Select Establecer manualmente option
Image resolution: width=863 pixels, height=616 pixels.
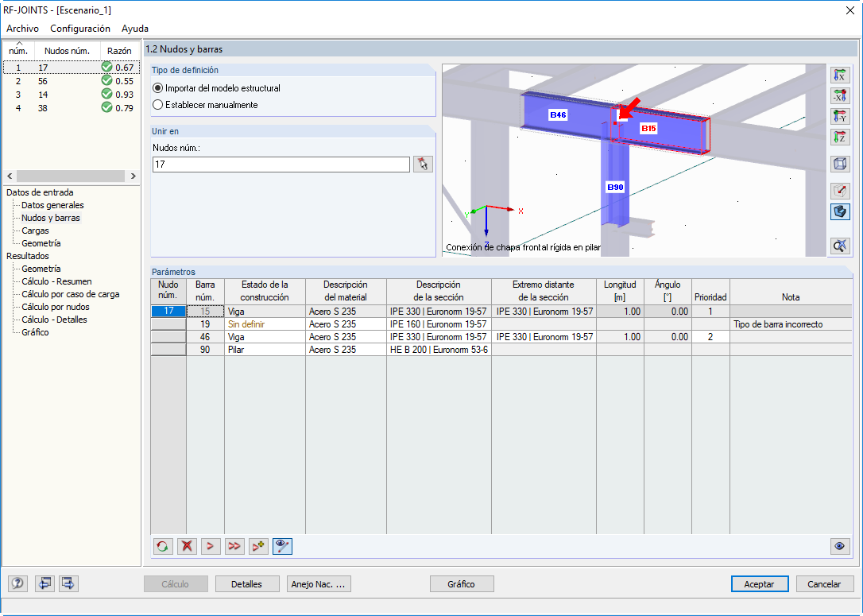205,105
